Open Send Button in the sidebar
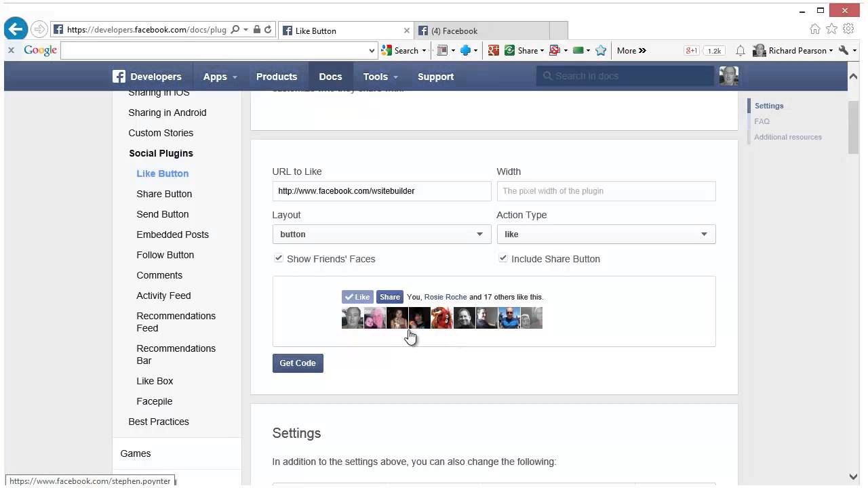The width and height of the screenshot is (868, 488). pos(163,214)
